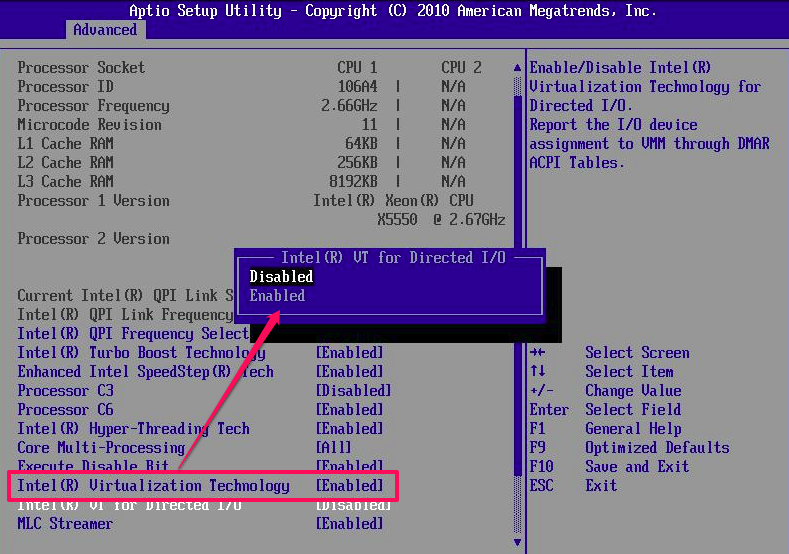
Task: Click the Processor ID label
Action: [65, 87]
